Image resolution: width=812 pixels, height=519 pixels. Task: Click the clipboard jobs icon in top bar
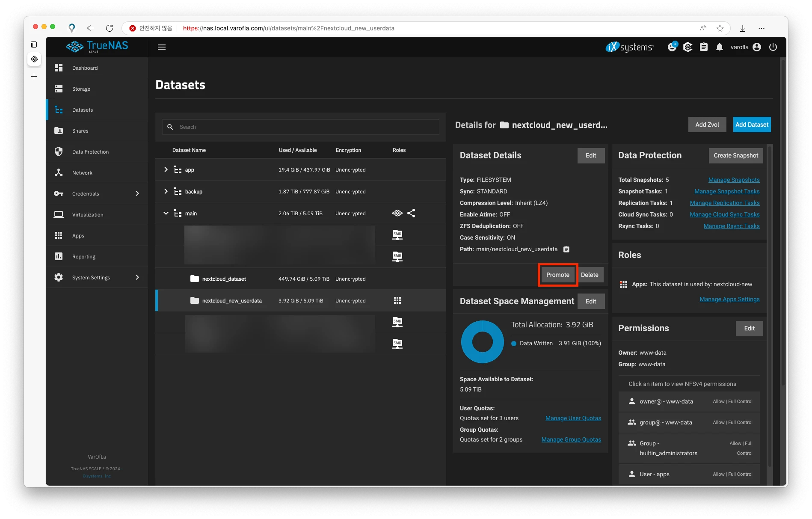tap(704, 47)
